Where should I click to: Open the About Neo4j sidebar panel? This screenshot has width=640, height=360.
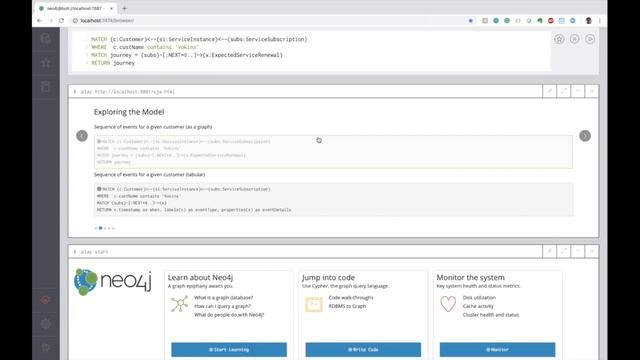tap(46, 348)
